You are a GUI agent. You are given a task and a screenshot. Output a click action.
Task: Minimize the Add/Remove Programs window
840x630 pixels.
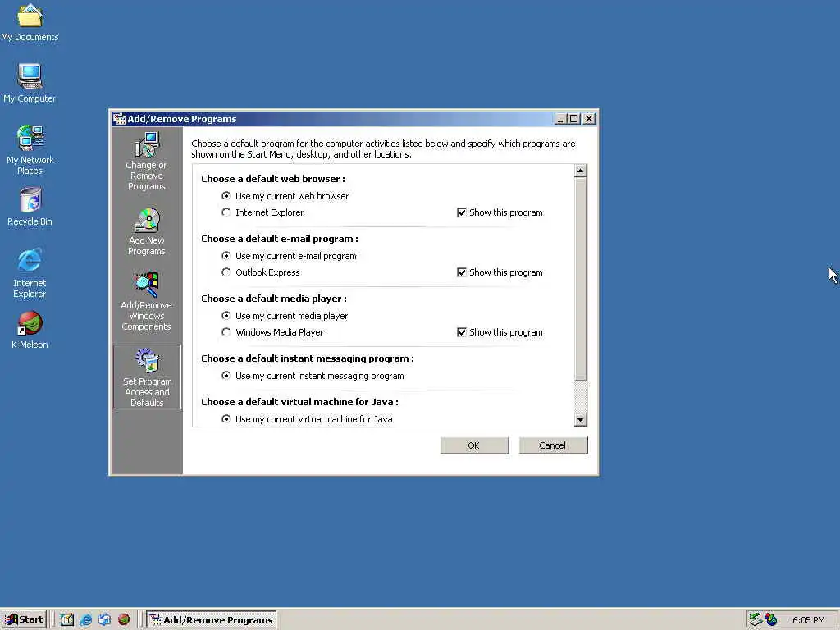(x=560, y=119)
